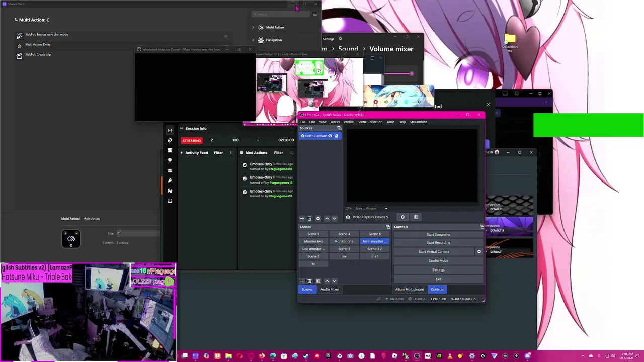Select the 'me1' scene in OBS
This screenshot has height=362, width=644.
(374, 256)
